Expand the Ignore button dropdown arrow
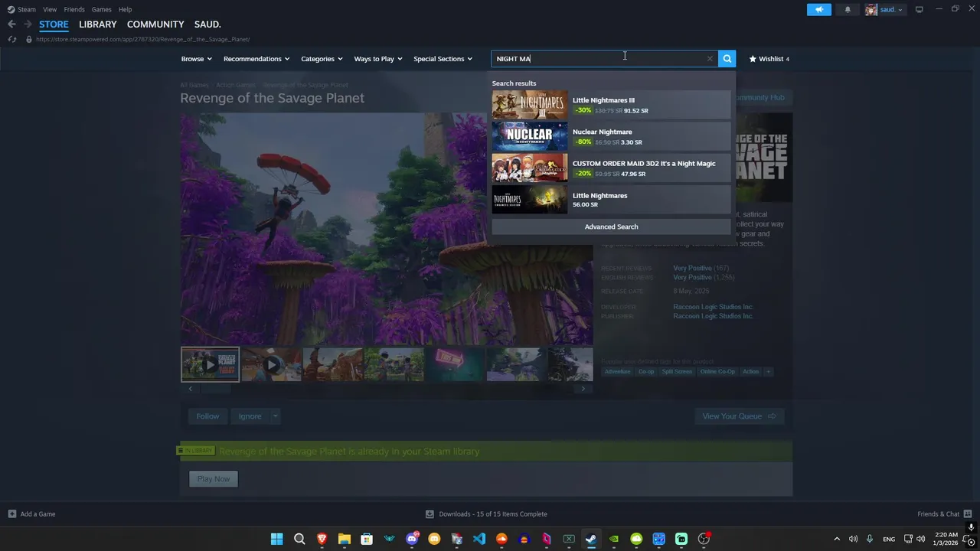The height and width of the screenshot is (551, 980). tap(276, 416)
